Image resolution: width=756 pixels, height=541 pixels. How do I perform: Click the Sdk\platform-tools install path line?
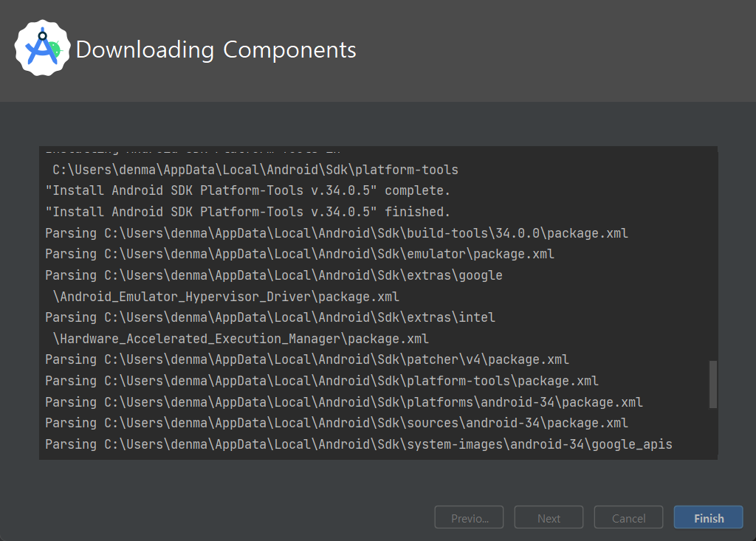coord(255,170)
